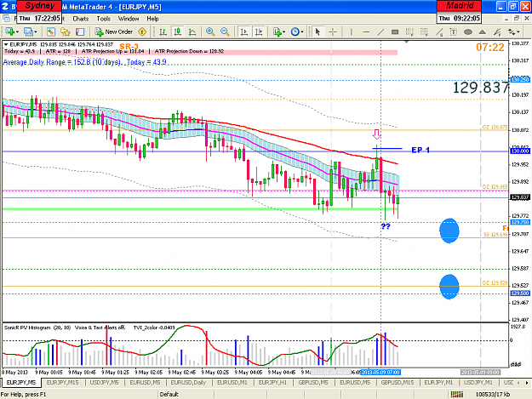Switch to the EURUSD,Daily chart tab
532x399 pixels.
pyautogui.click(x=188, y=382)
